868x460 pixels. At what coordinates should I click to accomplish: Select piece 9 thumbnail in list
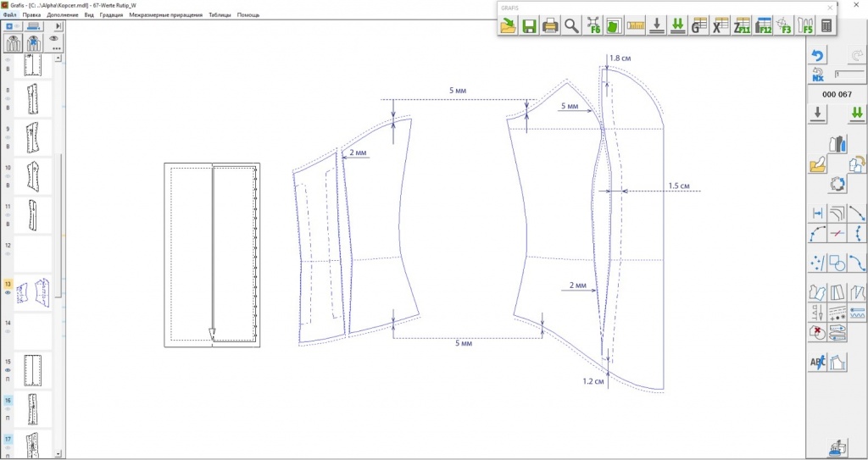click(34, 138)
